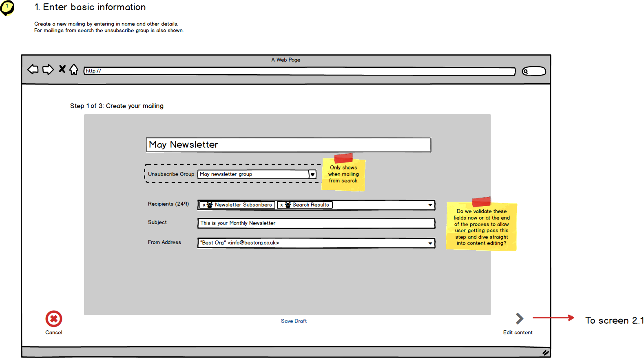The height and width of the screenshot is (358, 644).
Task: Click the 'Only shows when mailing' sticky note
Action: pos(343,173)
